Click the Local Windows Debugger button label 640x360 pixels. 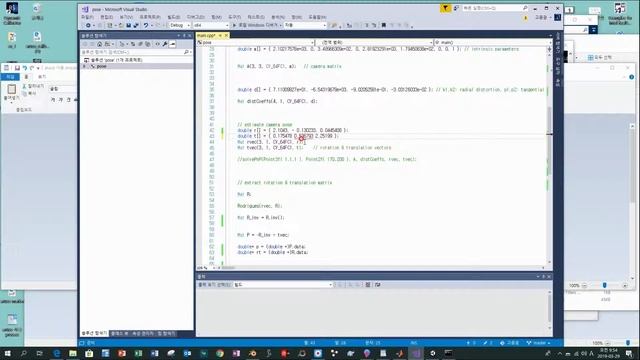pyautogui.click(x=258, y=25)
